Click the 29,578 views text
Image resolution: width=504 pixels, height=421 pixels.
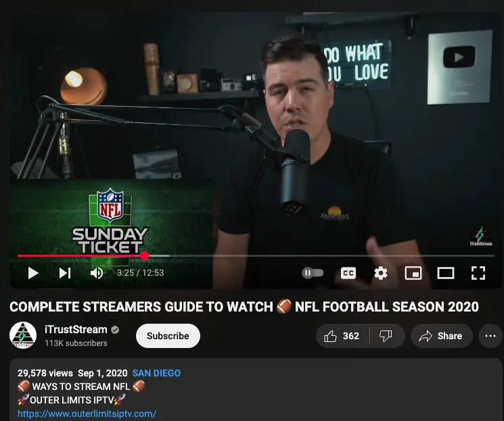click(45, 373)
